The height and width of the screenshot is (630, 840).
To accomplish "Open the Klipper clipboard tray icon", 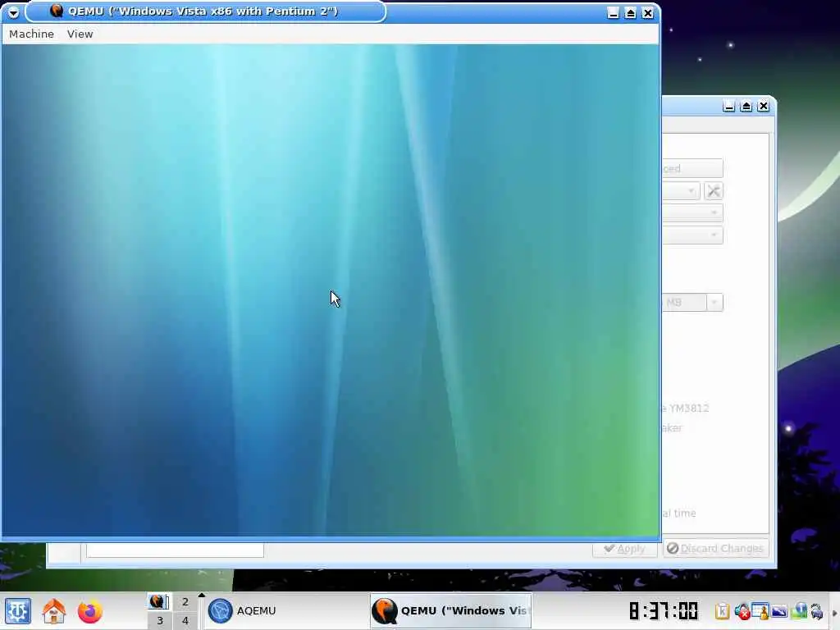I will point(722,611).
